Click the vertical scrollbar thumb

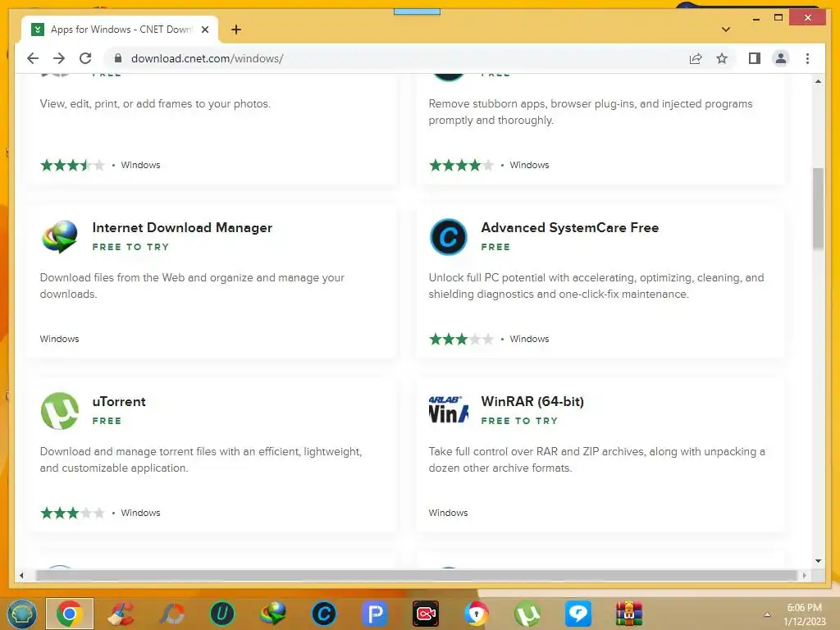(x=818, y=208)
